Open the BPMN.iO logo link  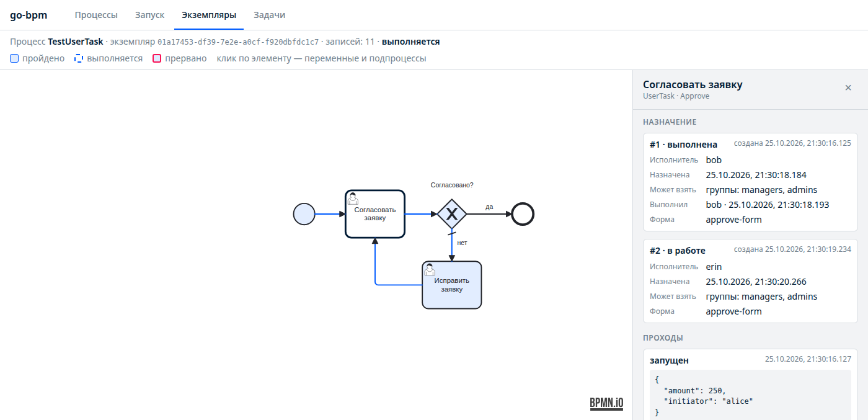point(606,403)
